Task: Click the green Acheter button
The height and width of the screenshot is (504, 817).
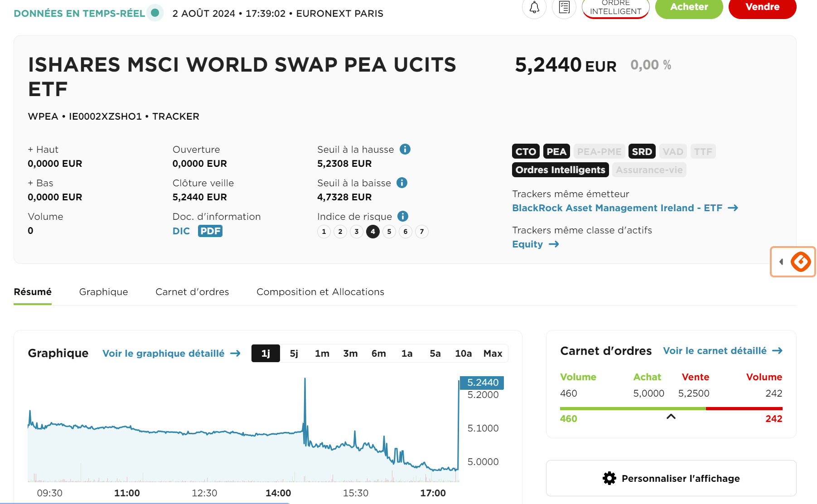Action: pyautogui.click(x=689, y=7)
